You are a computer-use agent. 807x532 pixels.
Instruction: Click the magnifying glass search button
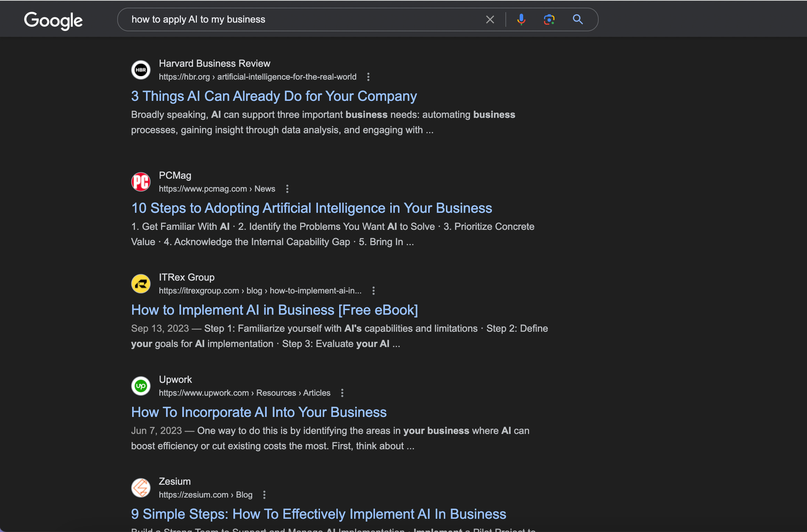pyautogui.click(x=578, y=19)
